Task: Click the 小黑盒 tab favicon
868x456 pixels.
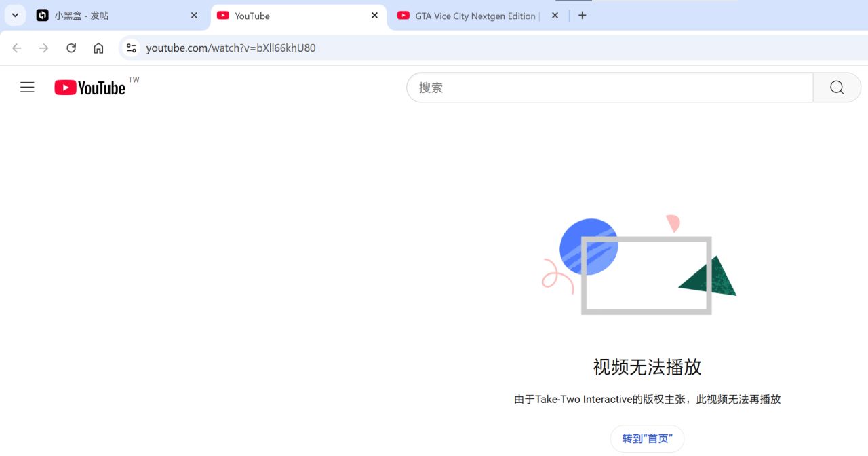Action: coord(42,15)
